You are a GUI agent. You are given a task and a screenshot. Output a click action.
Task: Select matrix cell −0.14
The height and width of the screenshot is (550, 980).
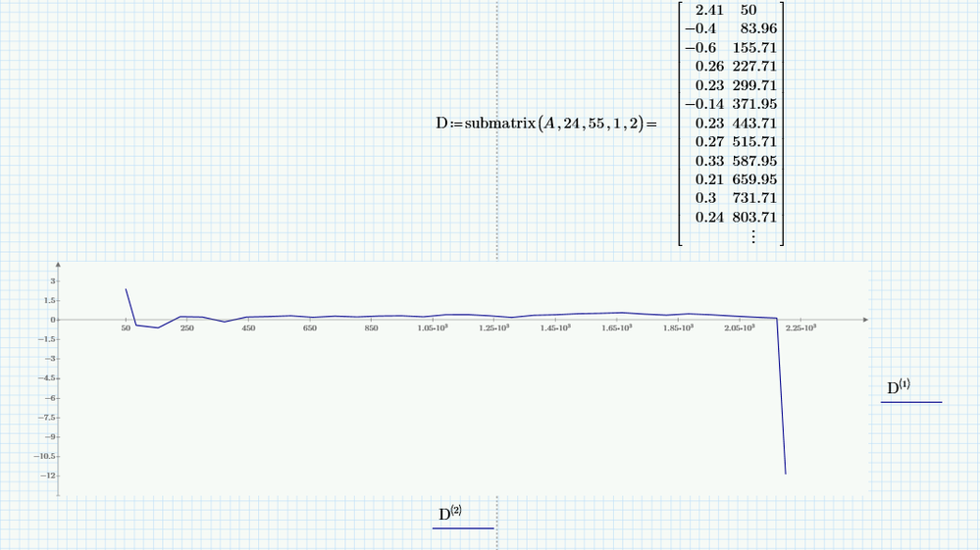[x=703, y=104]
